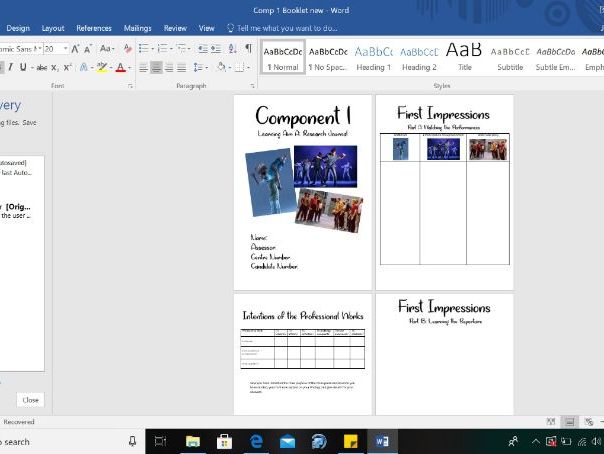604x454 pixels.
Task: Close the Document Recovery pane
Action: tap(30, 400)
